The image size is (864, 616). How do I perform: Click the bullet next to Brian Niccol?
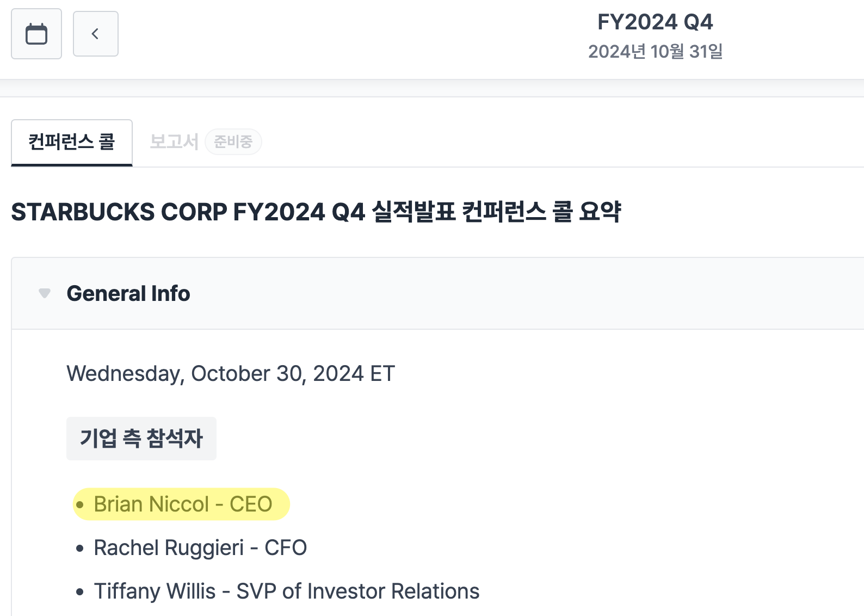(81, 505)
